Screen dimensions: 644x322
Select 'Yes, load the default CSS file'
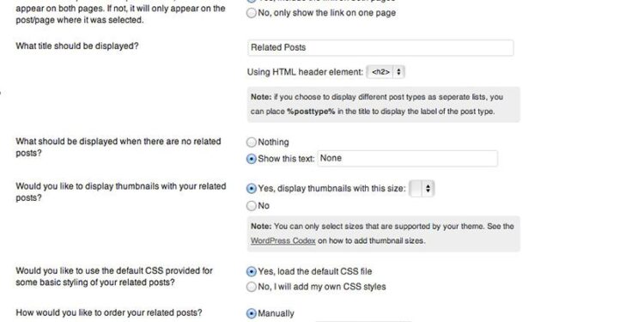[252, 271]
